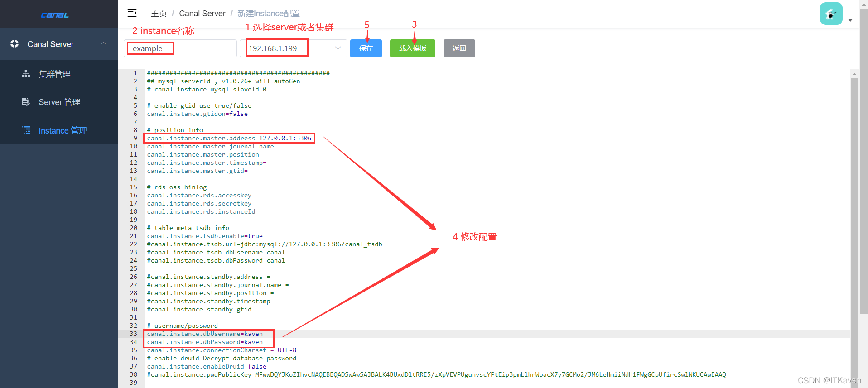
Task: Click the scrollbar up arrow in editor
Action: tap(854, 74)
